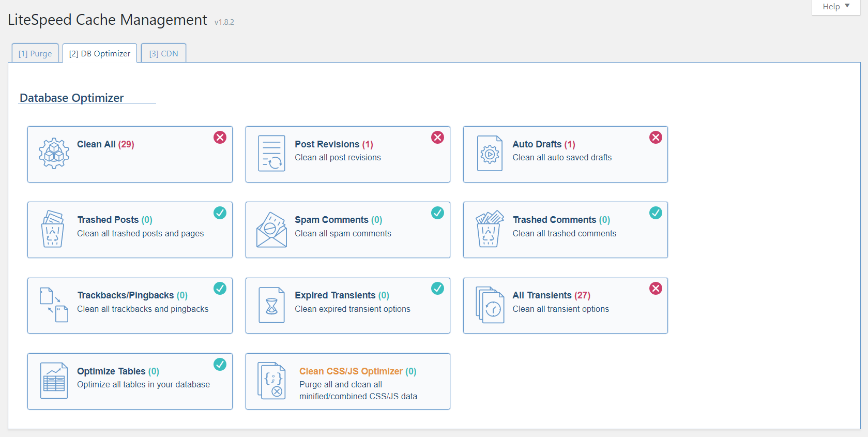
Task: Click green check on Trashed Posts card
Action: 220,213
